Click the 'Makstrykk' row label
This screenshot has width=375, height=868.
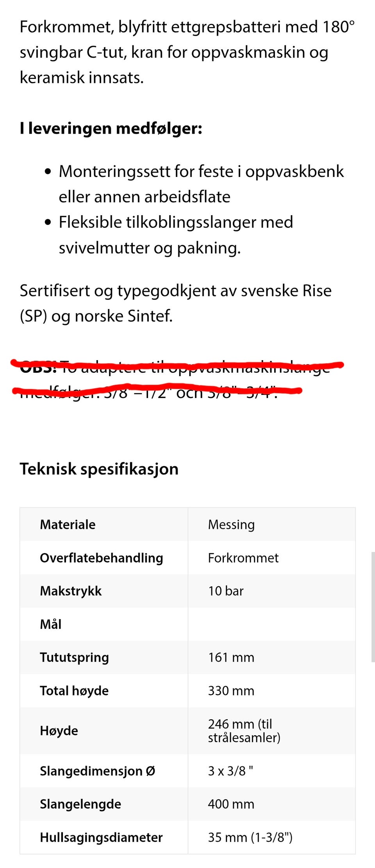coord(71,591)
